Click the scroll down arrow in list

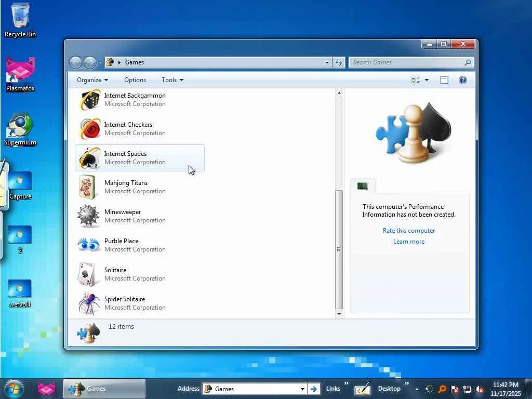pyautogui.click(x=339, y=314)
